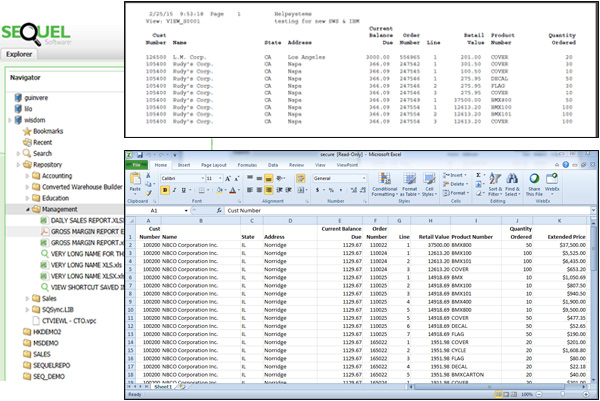Expand the Sales folder in Repository

27,298
